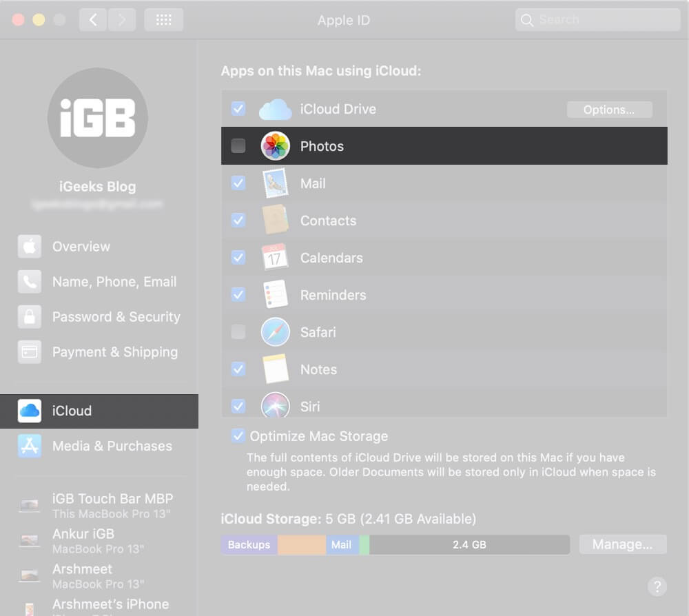Click the Siri icon
The height and width of the screenshot is (616, 689).
point(276,404)
